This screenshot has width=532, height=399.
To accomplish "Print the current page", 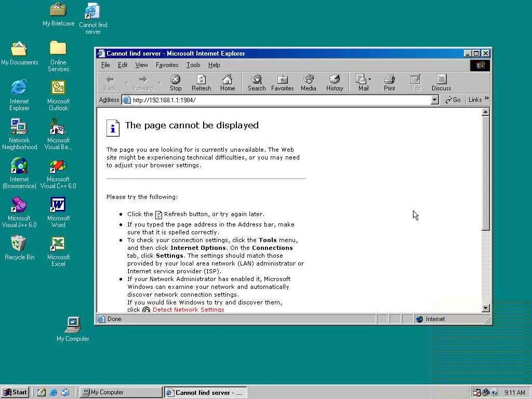I will tap(389, 83).
